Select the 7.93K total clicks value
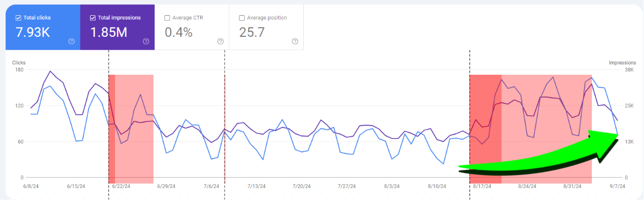The height and width of the screenshot is (202, 644). click(x=33, y=32)
